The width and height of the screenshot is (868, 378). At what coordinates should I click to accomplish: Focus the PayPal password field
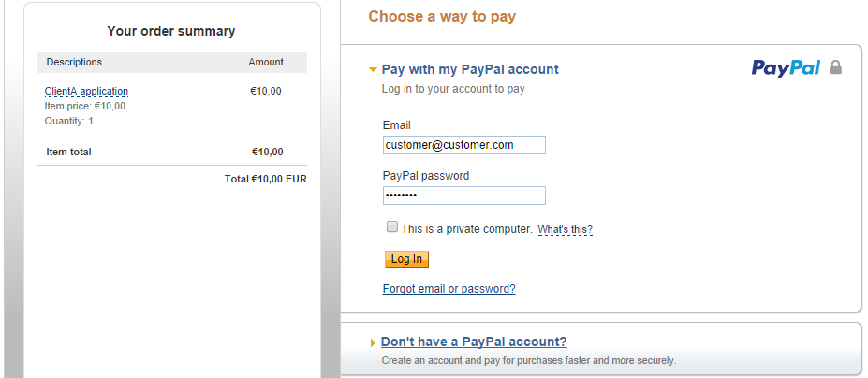pos(463,196)
